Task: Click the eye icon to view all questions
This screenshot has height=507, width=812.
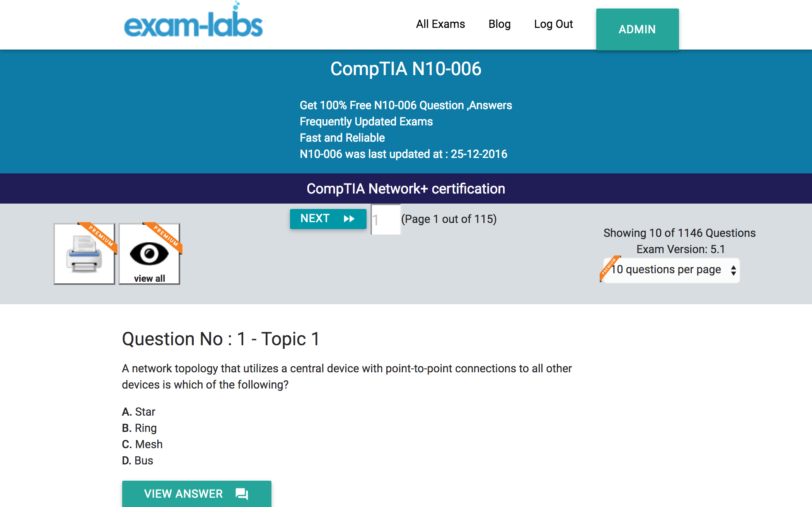Action: click(148, 252)
